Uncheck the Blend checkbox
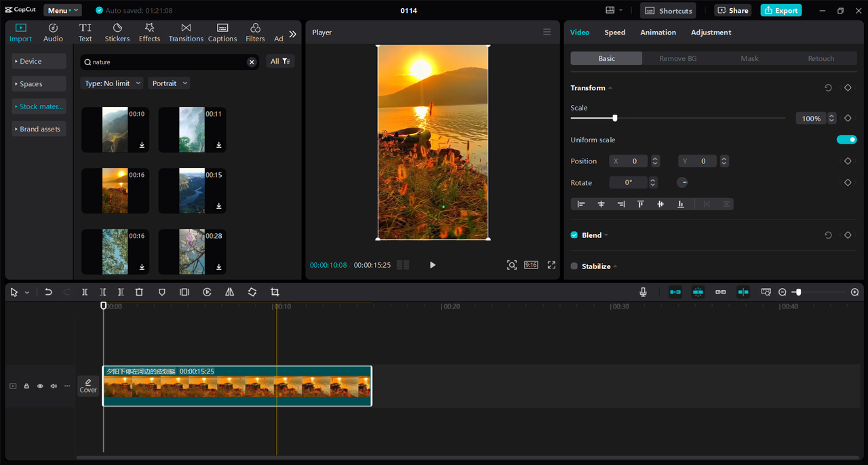Screen dimensions: 868x465 coord(574,235)
